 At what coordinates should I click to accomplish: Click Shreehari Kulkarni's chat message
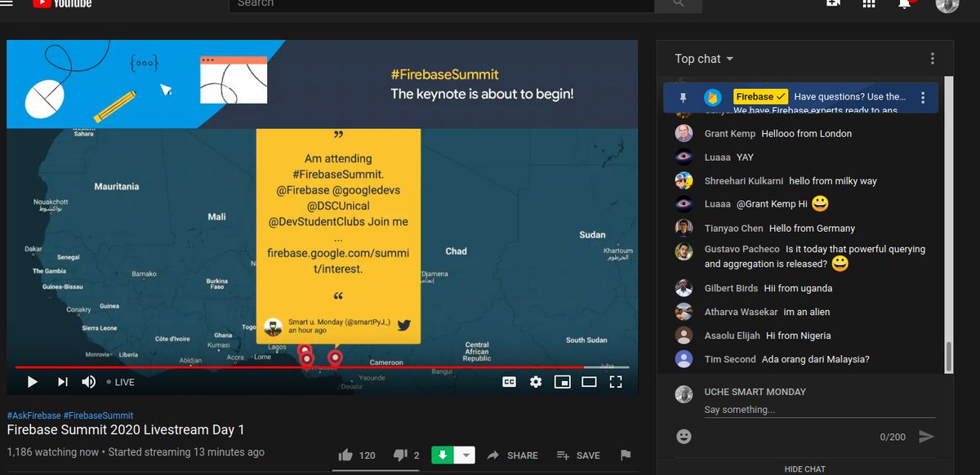(x=833, y=181)
